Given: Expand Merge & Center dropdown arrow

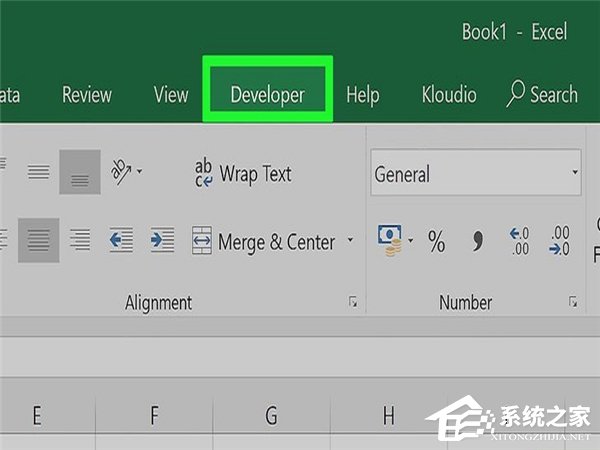Looking at the screenshot, I should (x=350, y=240).
